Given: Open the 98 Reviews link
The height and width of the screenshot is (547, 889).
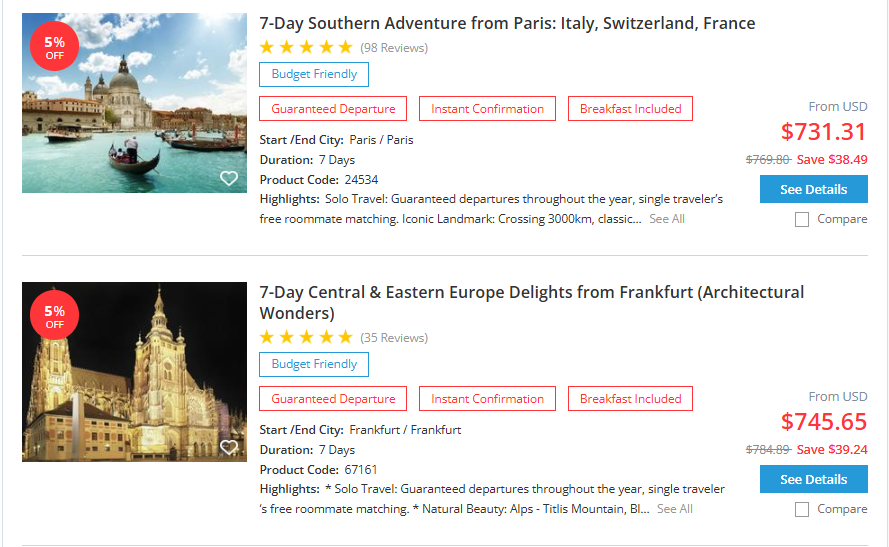Looking at the screenshot, I should 394,48.
